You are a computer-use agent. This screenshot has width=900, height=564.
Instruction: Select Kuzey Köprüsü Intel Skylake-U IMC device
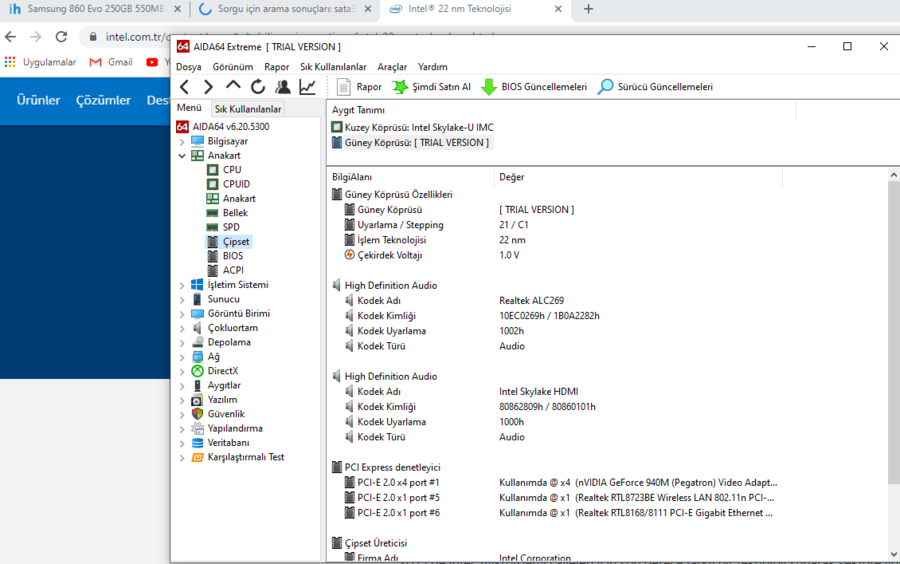point(418,128)
